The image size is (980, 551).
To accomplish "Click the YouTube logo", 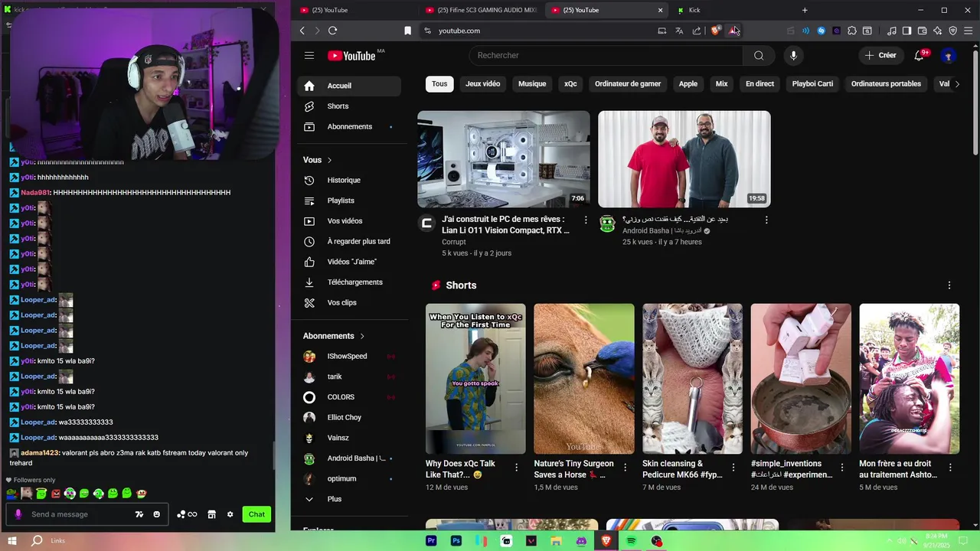I will (351, 55).
